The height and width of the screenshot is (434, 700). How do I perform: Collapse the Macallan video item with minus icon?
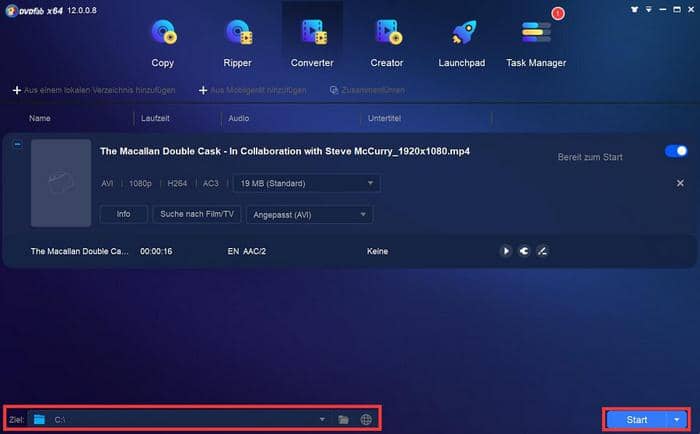click(17, 144)
